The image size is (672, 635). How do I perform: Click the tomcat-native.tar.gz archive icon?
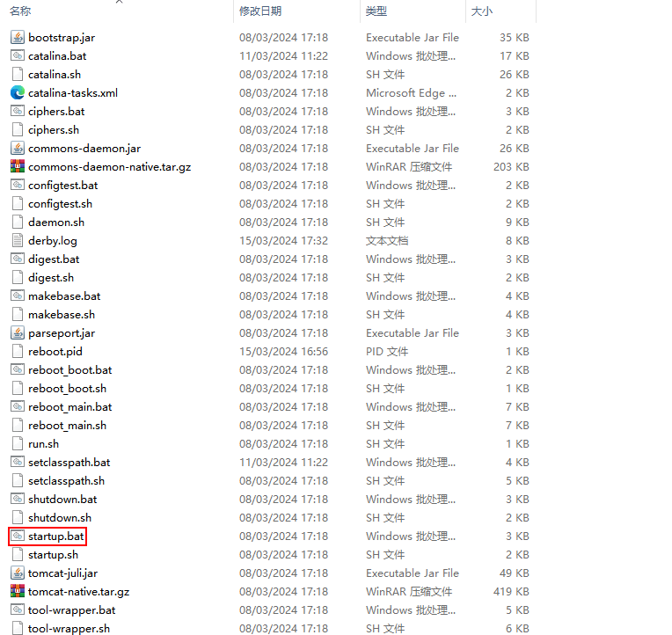tap(18, 591)
